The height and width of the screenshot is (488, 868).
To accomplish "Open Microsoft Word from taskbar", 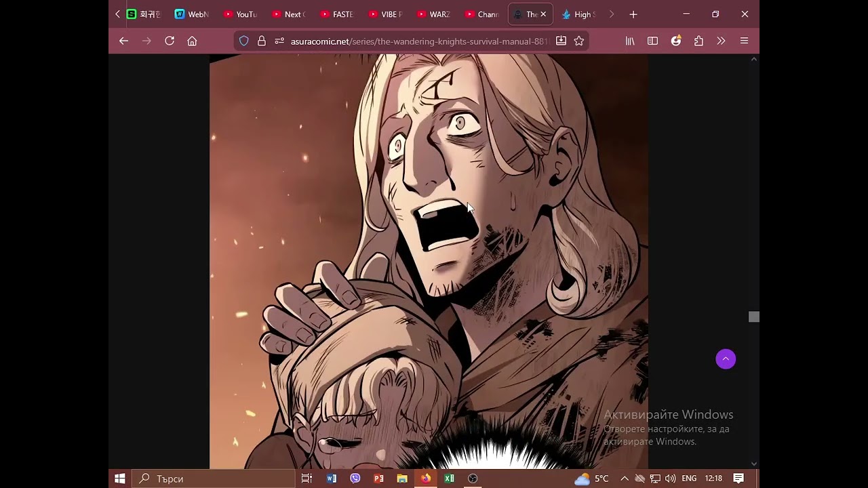I will tap(332, 479).
